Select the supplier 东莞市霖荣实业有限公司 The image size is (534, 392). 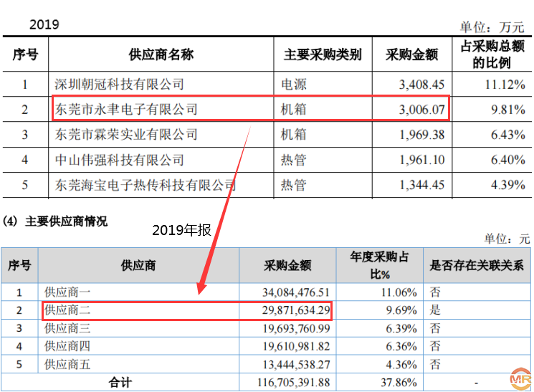[x=126, y=135]
